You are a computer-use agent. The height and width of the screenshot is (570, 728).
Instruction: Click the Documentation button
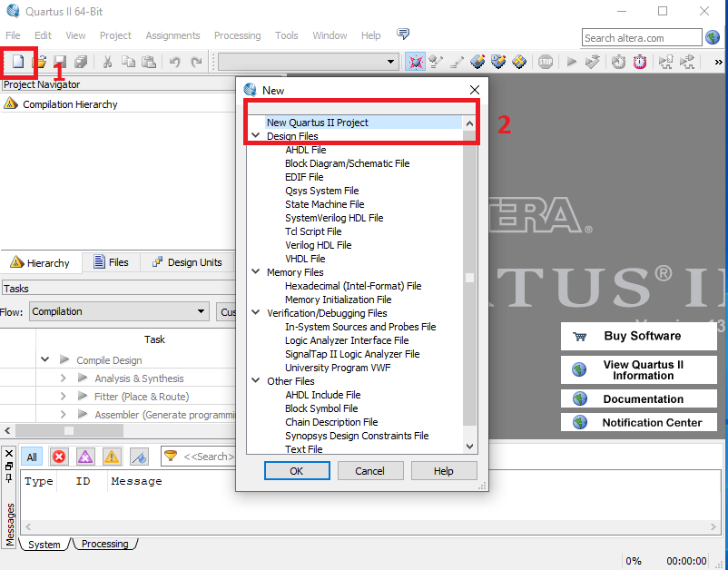coord(639,398)
